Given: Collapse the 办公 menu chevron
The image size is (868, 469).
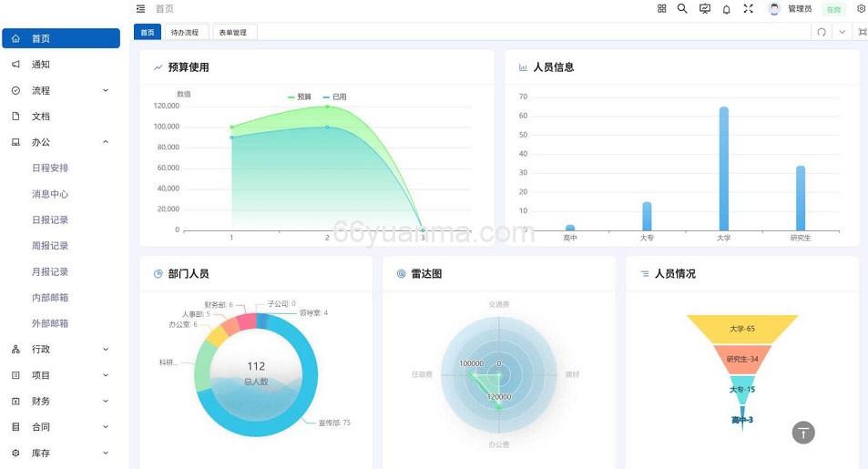Looking at the screenshot, I should [x=106, y=142].
